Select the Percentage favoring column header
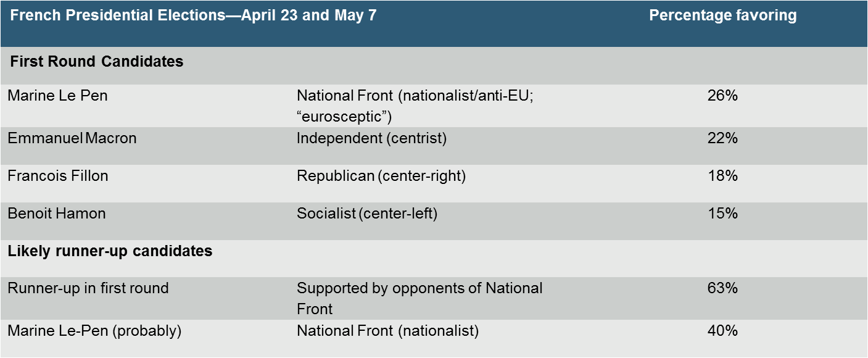 point(722,15)
